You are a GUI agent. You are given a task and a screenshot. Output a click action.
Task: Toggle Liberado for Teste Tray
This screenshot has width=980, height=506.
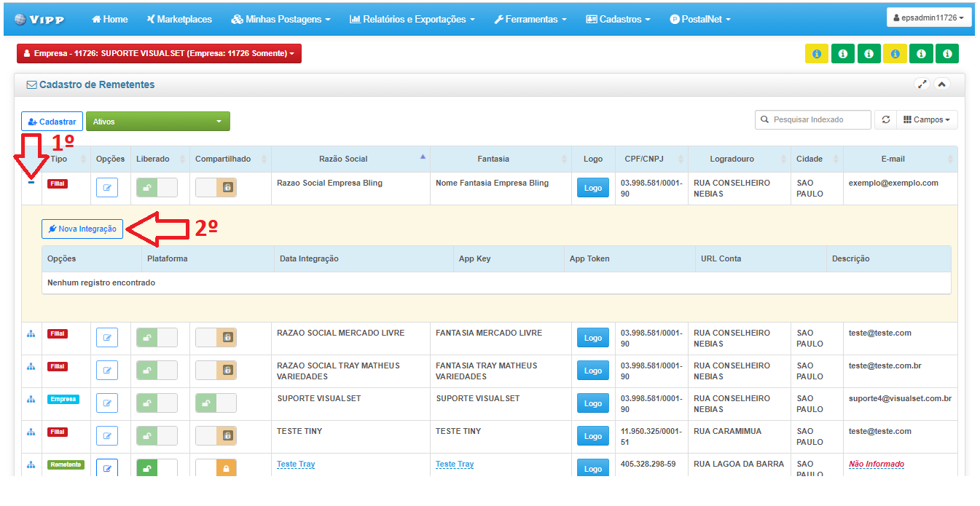coord(157,468)
